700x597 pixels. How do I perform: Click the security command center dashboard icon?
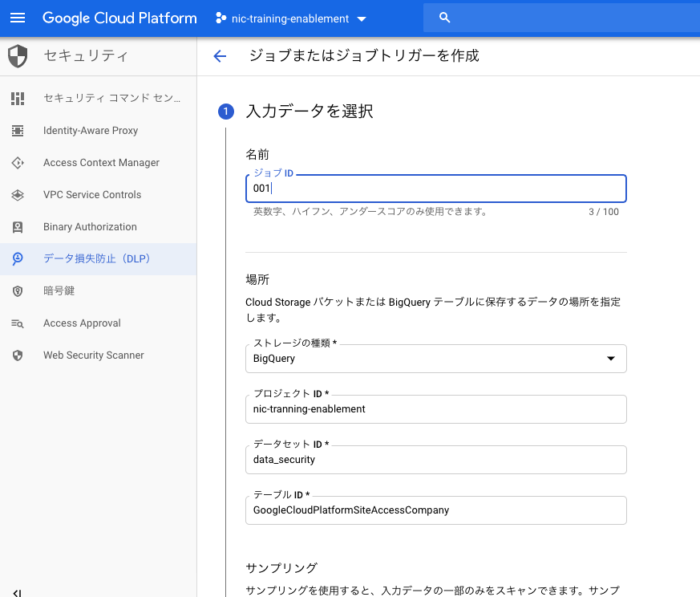18,99
